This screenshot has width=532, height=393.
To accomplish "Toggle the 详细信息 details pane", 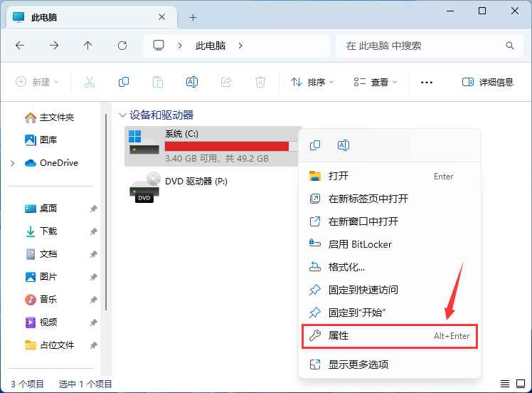I will pos(488,82).
